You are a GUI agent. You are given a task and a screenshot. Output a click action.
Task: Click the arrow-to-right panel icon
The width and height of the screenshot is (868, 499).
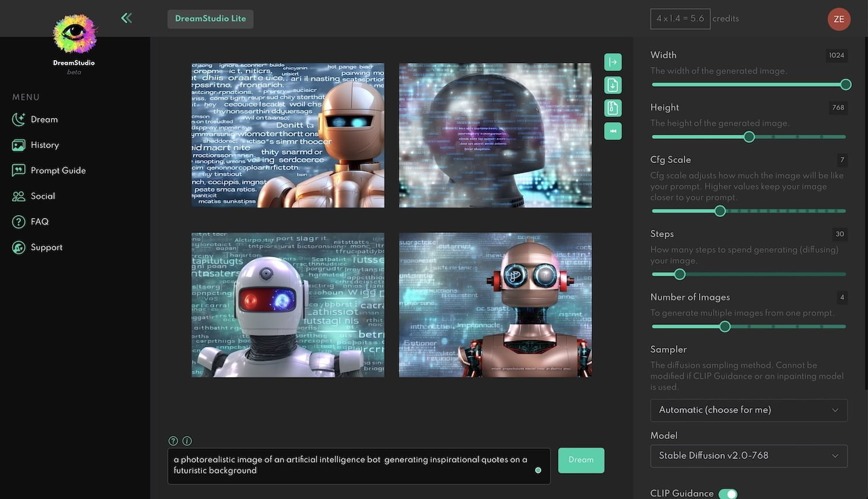pyautogui.click(x=613, y=62)
